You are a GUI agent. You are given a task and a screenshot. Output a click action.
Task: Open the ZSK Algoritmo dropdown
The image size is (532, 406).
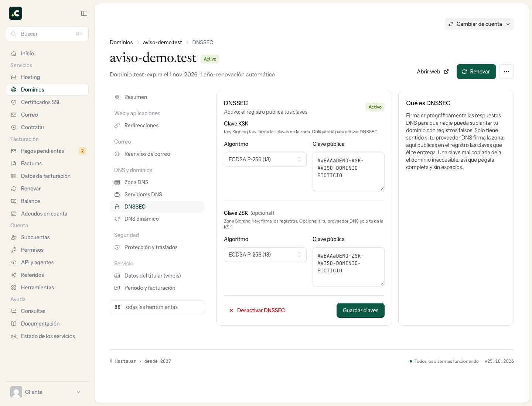(x=265, y=255)
